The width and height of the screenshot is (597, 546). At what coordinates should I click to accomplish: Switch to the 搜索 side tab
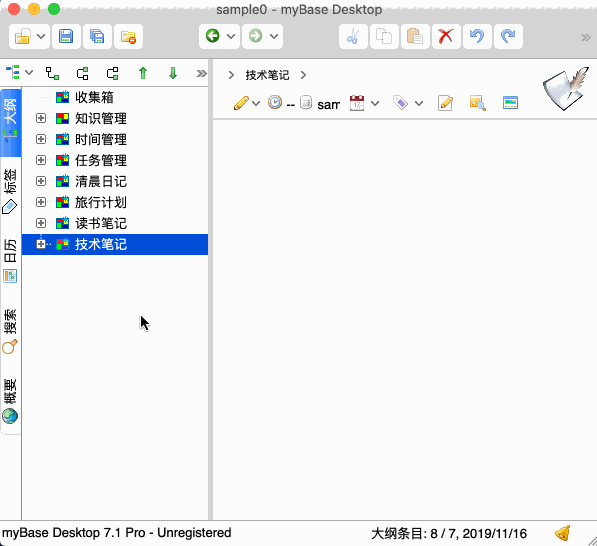(x=11, y=331)
